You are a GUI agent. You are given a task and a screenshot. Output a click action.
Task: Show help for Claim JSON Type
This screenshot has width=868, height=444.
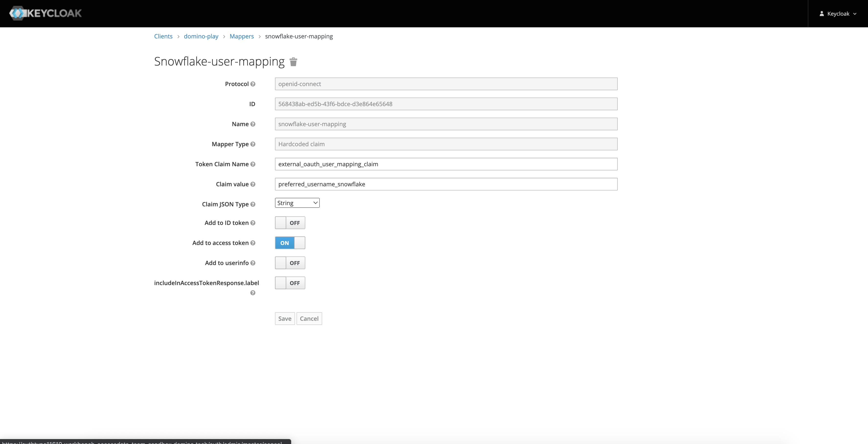point(253,204)
